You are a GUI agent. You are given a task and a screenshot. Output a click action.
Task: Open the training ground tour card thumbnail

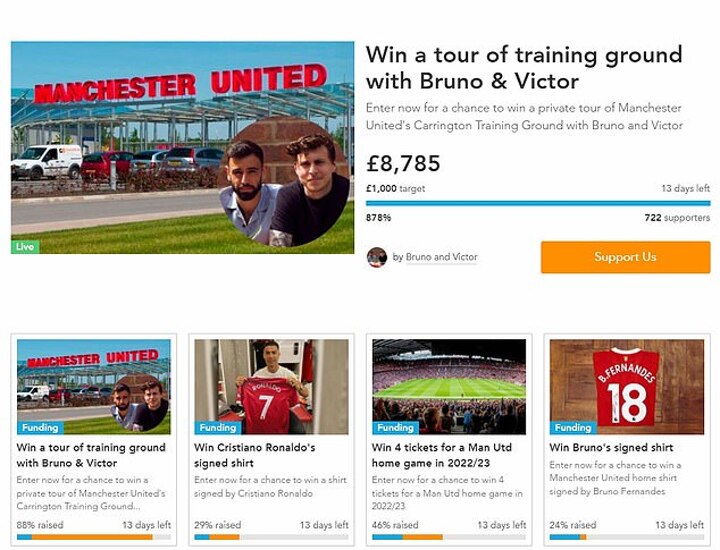point(94,386)
